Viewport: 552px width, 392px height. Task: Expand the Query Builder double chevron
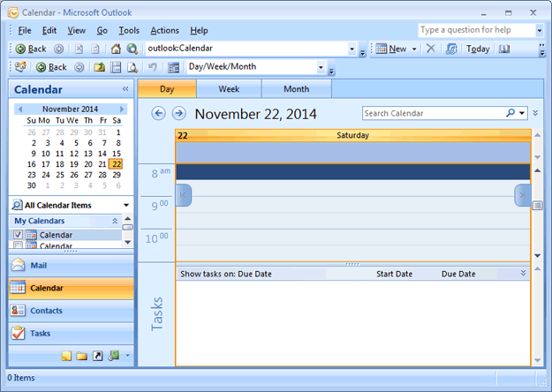tap(535, 113)
